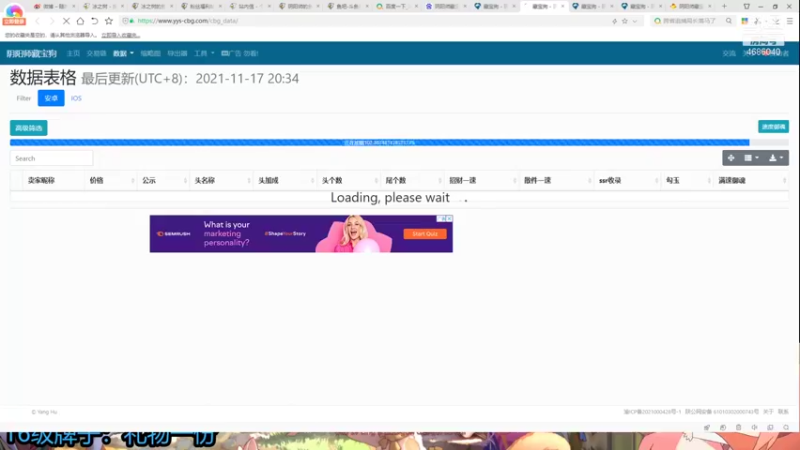The height and width of the screenshot is (450, 800).
Task: Expand the data dropdown in navbar
Action: coord(123,53)
